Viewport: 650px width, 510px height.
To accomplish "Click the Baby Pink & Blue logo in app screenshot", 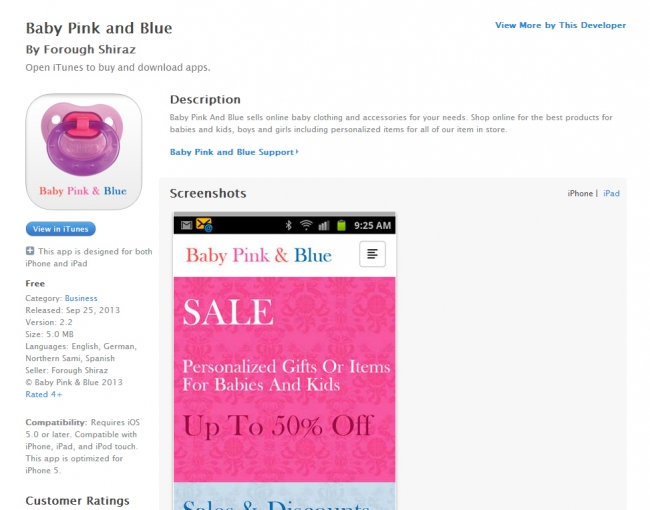I will pyautogui.click(x=259, y=255).
